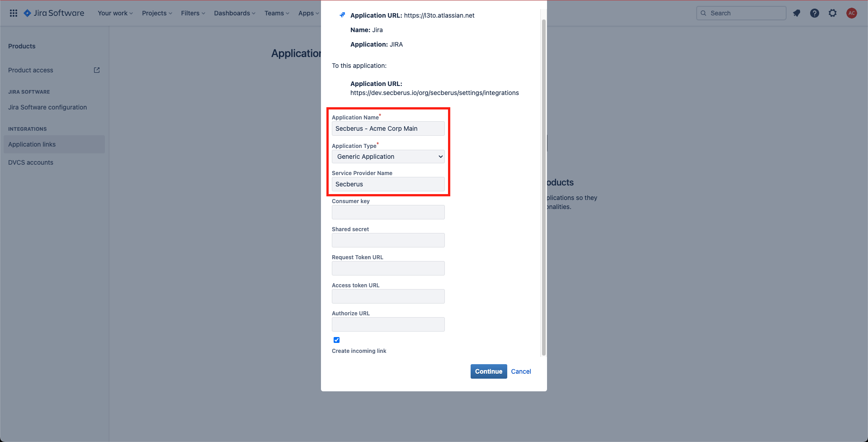The image size is (868, 442).
Task: Focus the Application Name field
Action: [388, 128]
